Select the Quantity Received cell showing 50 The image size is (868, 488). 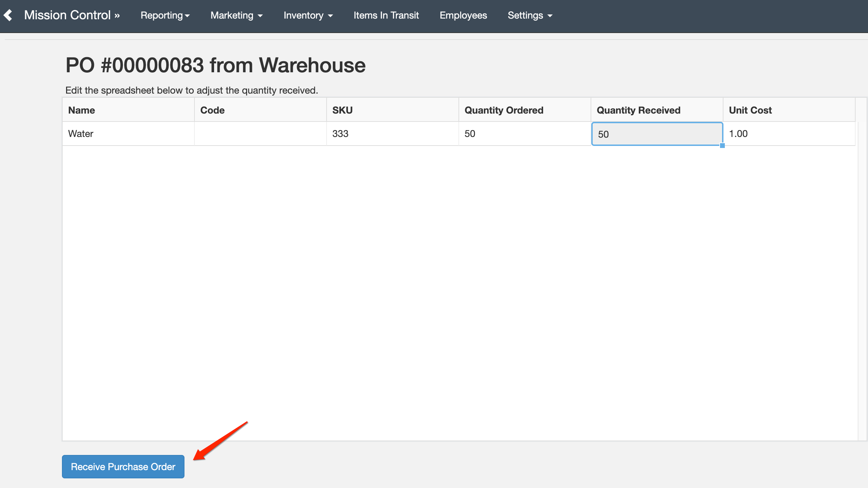(657, 134)
